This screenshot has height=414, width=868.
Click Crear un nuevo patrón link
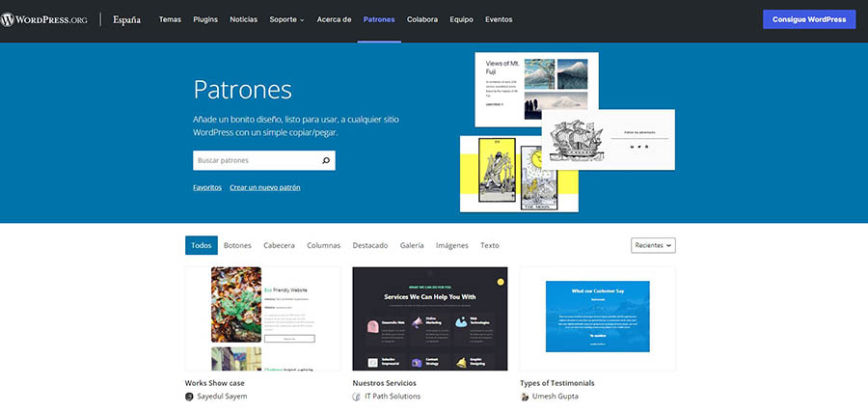(264, 187)
